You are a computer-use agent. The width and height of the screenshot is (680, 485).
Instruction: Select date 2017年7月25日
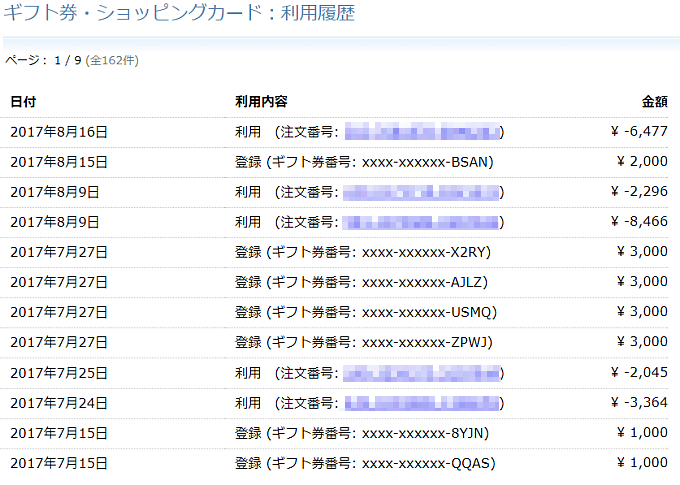coord(59,373)
